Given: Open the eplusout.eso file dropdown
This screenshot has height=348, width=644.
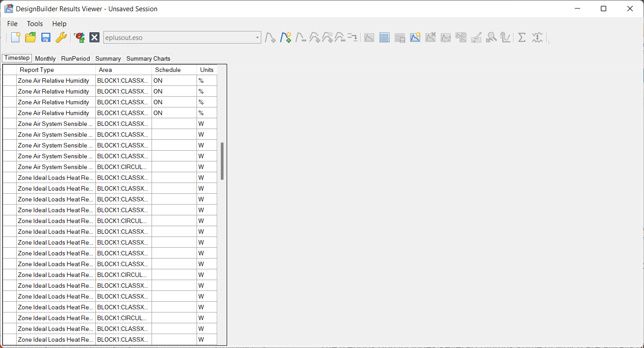Looking at the screenshot, I should pyautogui.click(x=258, y=38).
